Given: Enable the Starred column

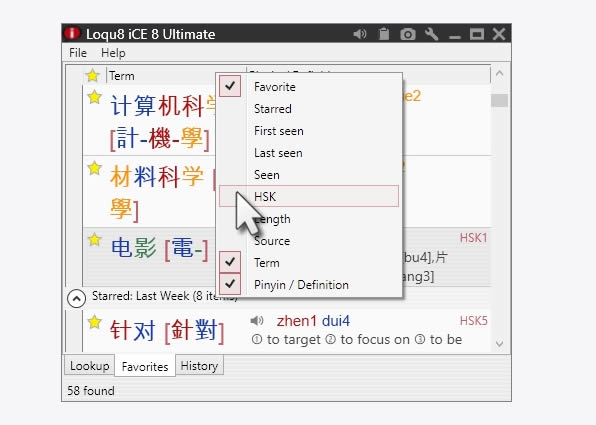Looking at the screenshot, I should (x=309, y=109).
